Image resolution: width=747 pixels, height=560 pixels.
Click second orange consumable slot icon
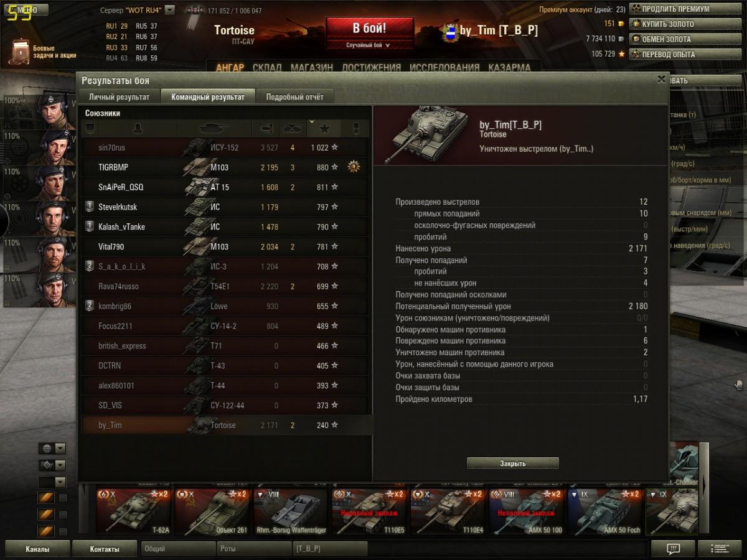click(46, 514)
